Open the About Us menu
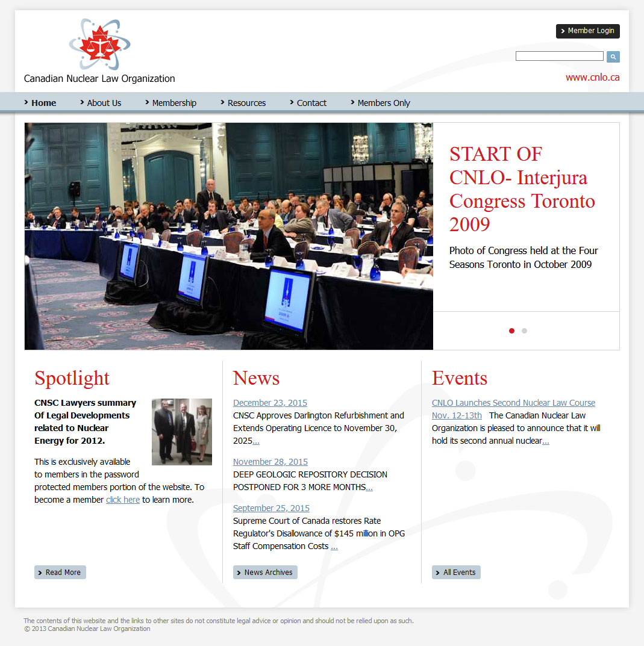This screenshot has height=646, width=644. [x=101, y=102]
